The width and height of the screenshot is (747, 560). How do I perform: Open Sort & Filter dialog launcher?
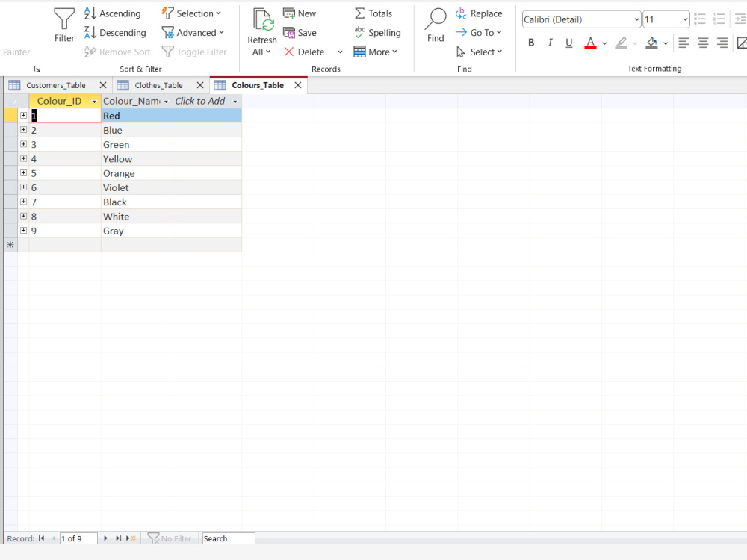(37, 69)
